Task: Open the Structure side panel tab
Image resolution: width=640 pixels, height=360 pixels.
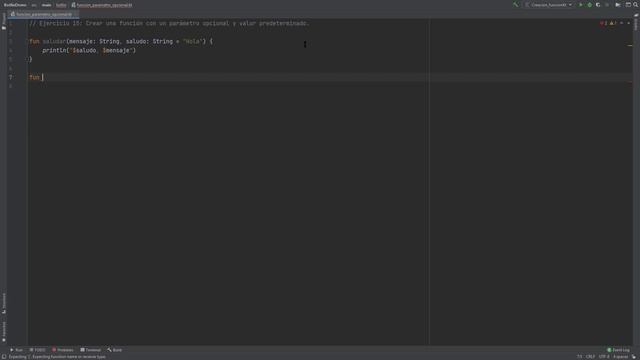Action: [x=4, y=303]
